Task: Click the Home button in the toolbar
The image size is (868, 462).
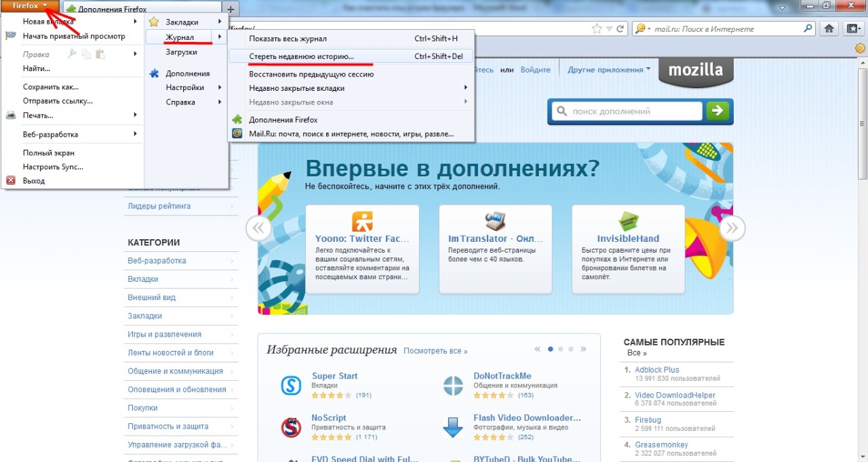Action: tap(829, 29)
